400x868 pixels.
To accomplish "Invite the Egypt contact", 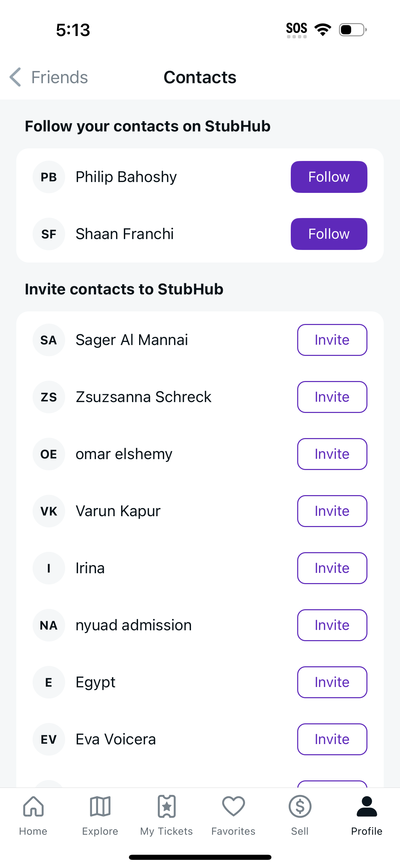I will click(x=332, y=682).
